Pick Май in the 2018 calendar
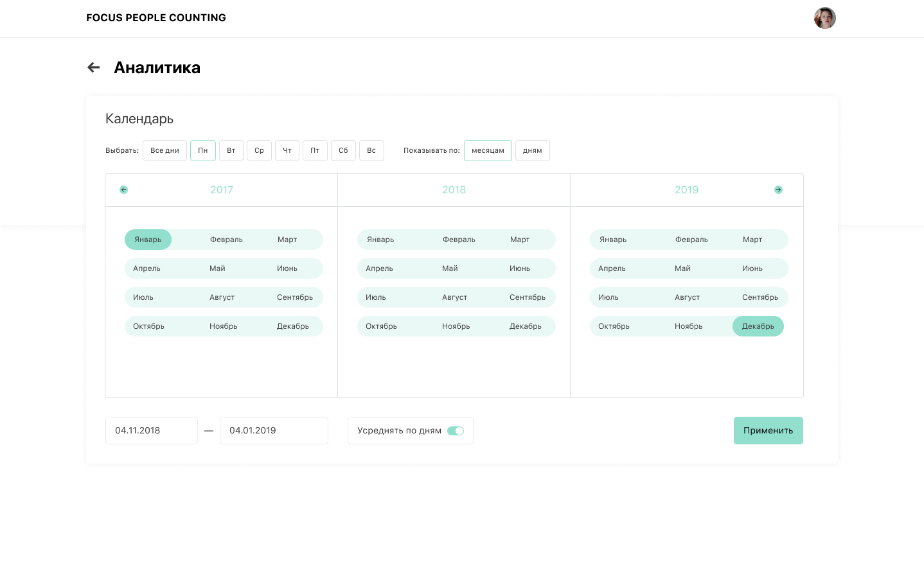 [450, 268]
